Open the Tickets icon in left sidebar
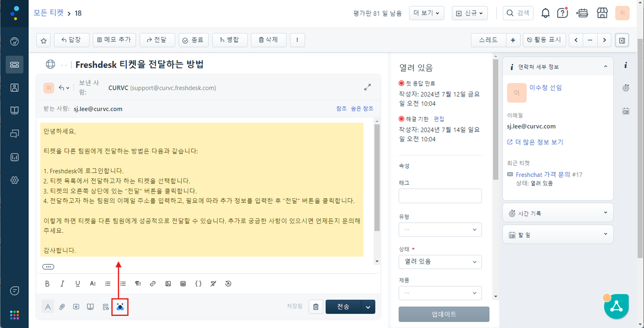Screen dimensions: 644x328 point(14,65)
